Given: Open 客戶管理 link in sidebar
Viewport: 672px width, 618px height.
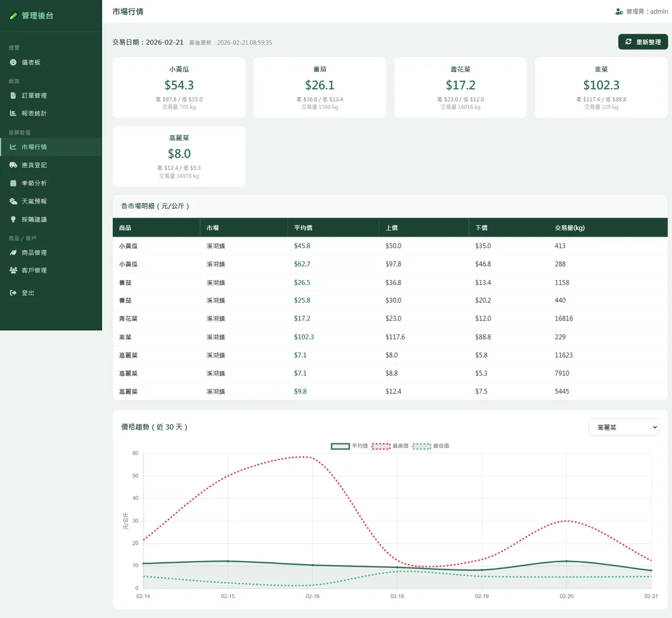Looking at the screenshot, I should (51, 270).
